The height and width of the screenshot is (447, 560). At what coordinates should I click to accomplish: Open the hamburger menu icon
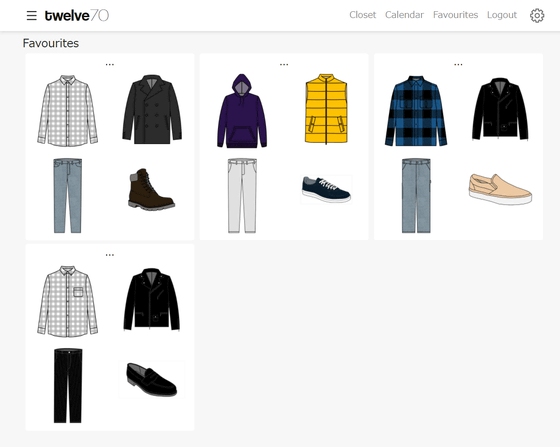tap(31, 15)
